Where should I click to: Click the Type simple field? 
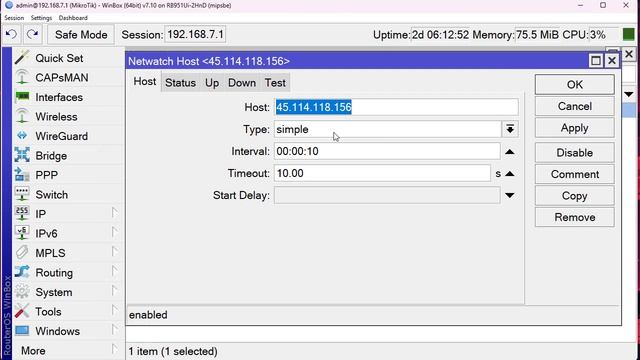click(x=387, y=129)
